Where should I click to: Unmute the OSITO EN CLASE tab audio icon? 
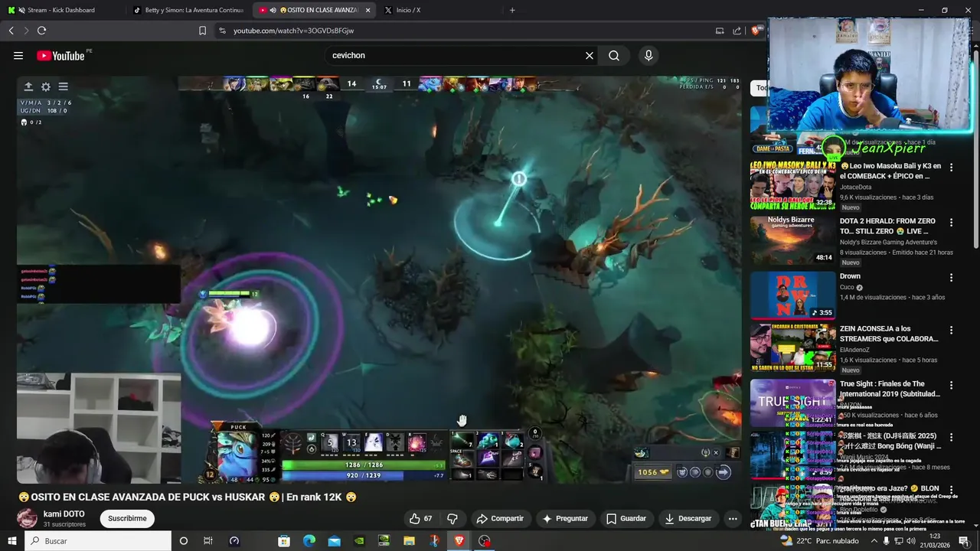pyautogui.click(x=273, y=10)
